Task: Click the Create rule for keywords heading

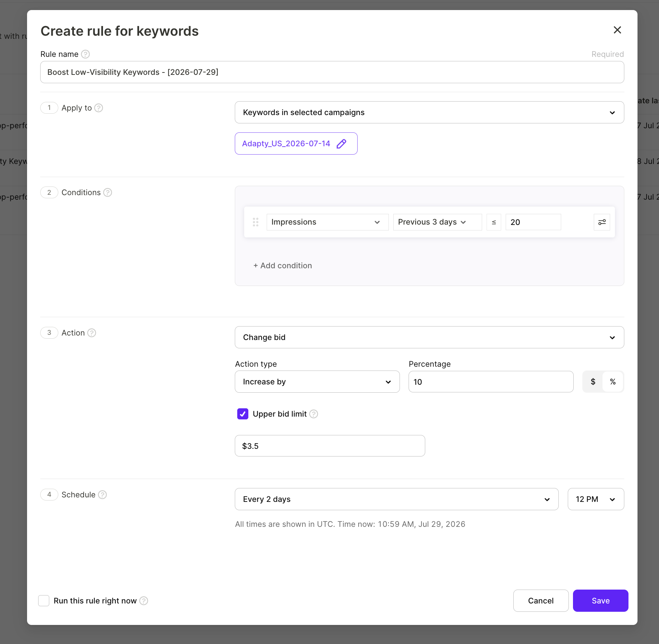Action: pyautogui.click(x=119, y=31)
